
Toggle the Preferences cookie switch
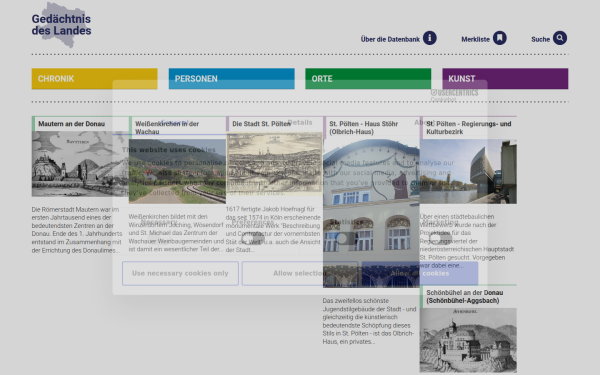click(x=253, y=239)
